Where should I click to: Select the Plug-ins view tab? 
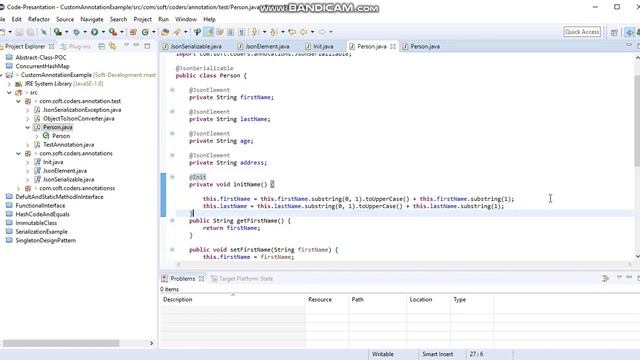point(76,47)
